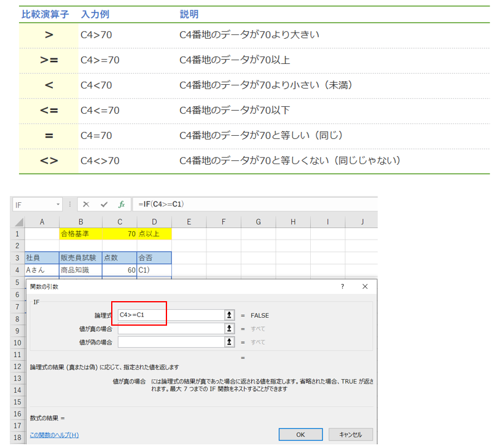Screen dimensions: 495x448
Task: Click the Select All corner of the worksheet
Action: (x=18, y=221)
